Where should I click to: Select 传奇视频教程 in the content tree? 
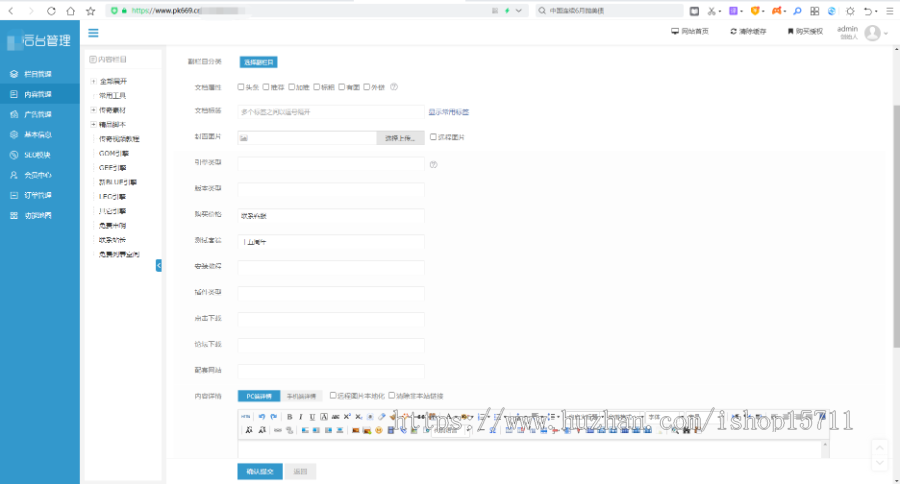[119, 139]
